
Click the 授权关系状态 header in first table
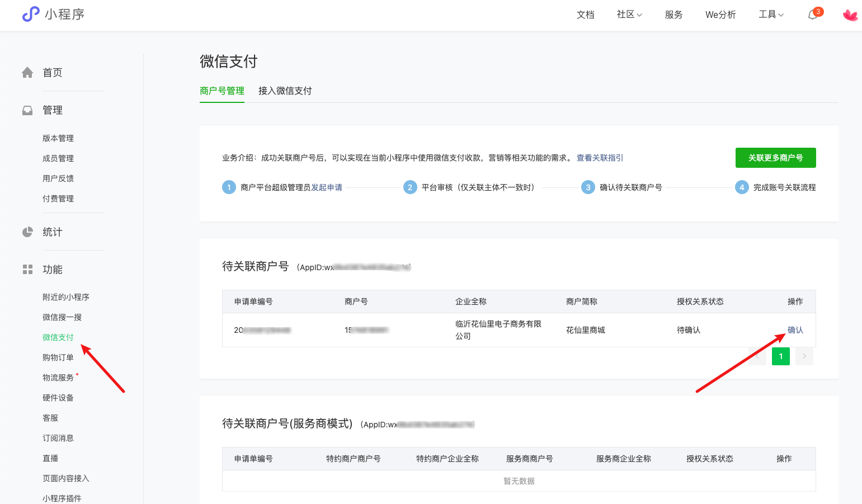point(700,302)
